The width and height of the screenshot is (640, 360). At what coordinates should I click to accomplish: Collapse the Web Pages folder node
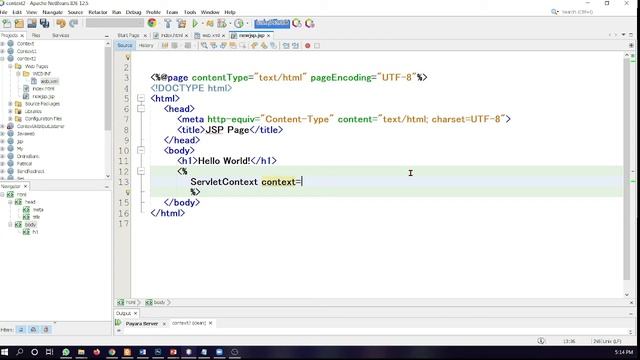tap(10, 66)
